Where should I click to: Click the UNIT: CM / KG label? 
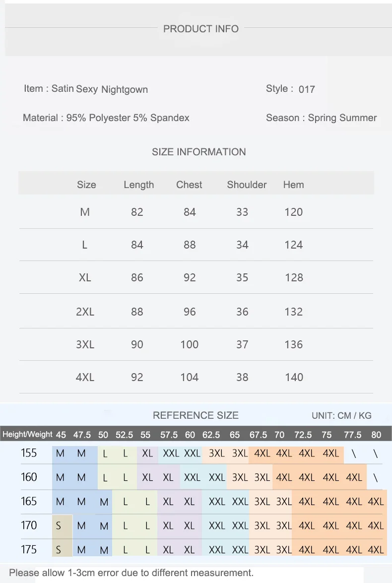(341, 416)
